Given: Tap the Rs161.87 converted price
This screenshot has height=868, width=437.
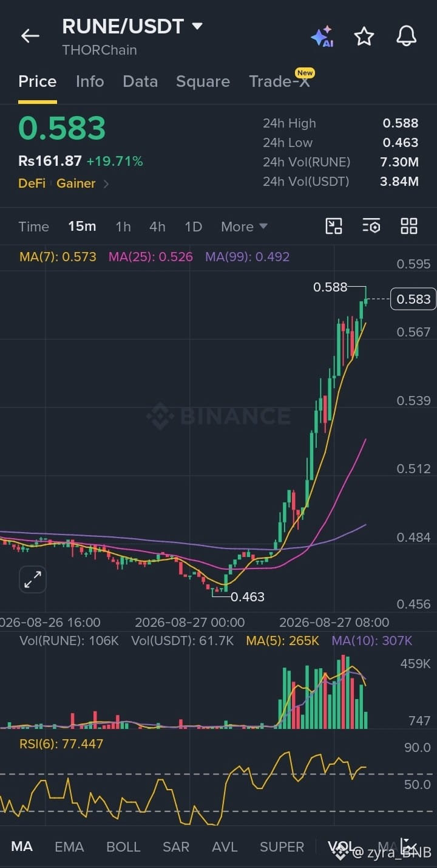Looking at the screenshot, I should (x=50, y=162).
